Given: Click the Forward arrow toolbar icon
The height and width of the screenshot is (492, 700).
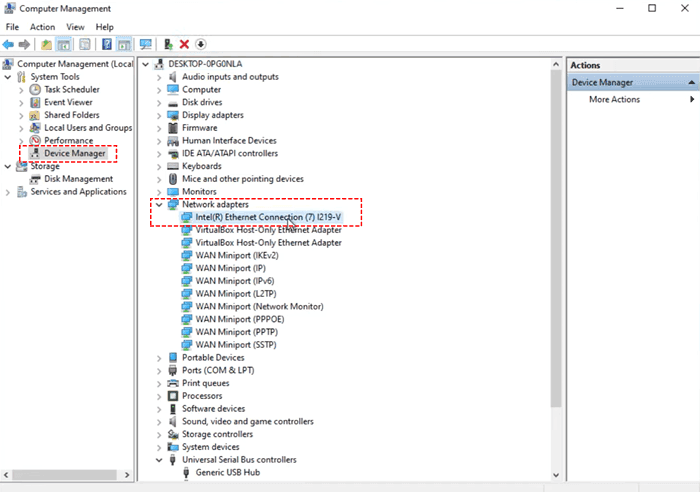Looking at the screenshot, I should coord(25,44).
